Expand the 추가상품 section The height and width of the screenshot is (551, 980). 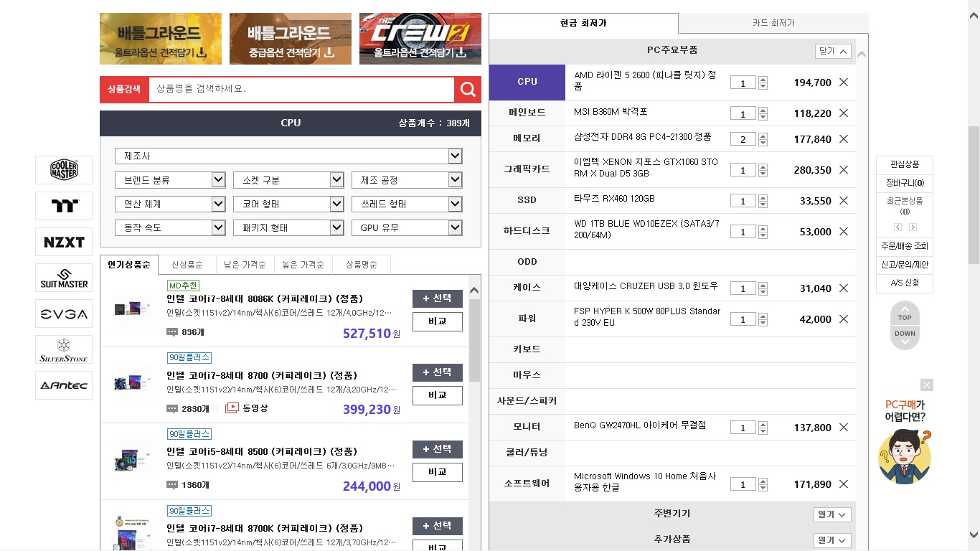tap(832, 540)
